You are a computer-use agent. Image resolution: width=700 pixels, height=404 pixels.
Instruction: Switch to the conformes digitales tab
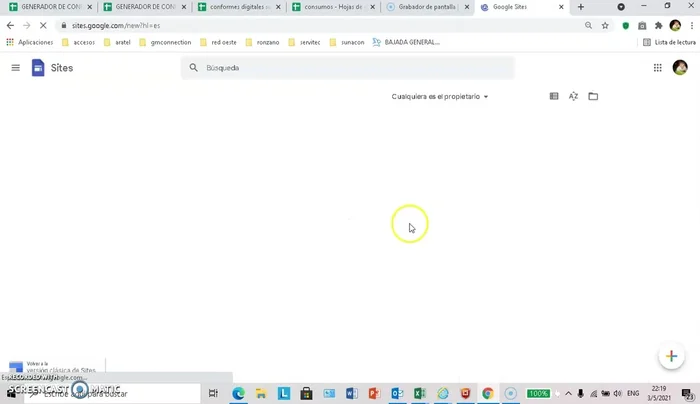tap(240, 7)
